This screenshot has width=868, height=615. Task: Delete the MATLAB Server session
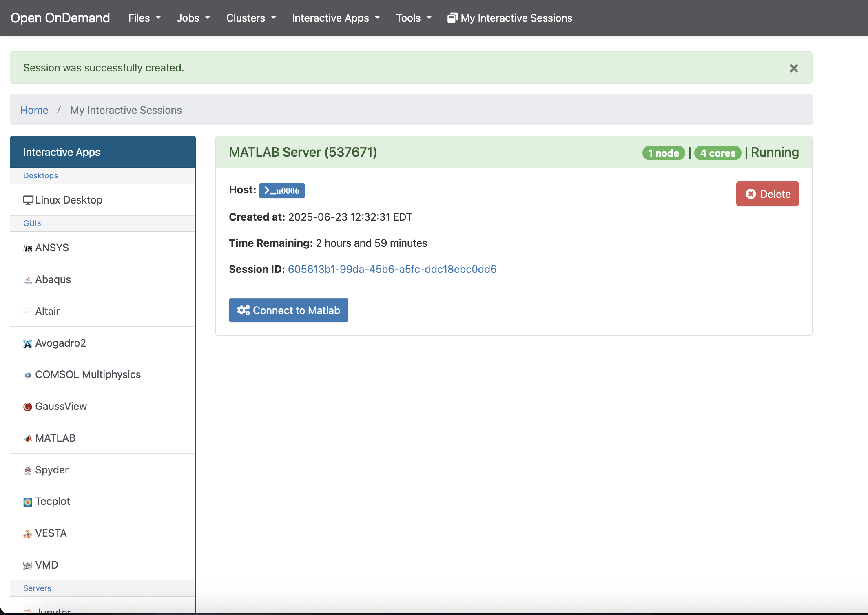coord(767,194)
